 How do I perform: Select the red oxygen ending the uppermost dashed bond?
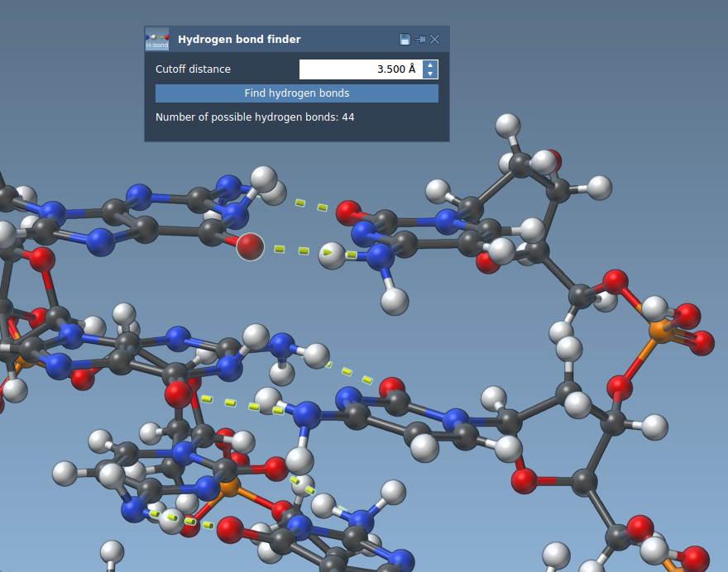click(349, 212)
